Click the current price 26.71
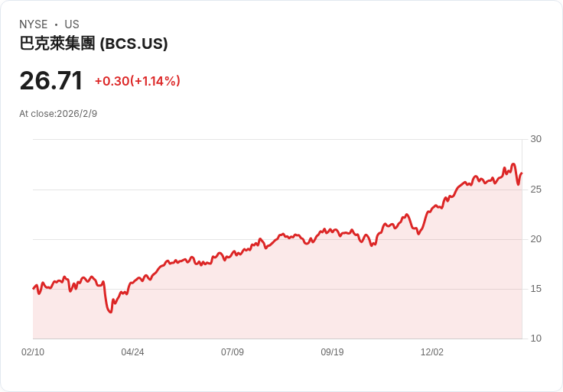Viewport: 563px width, 392px height. click(x=51, y=81)
